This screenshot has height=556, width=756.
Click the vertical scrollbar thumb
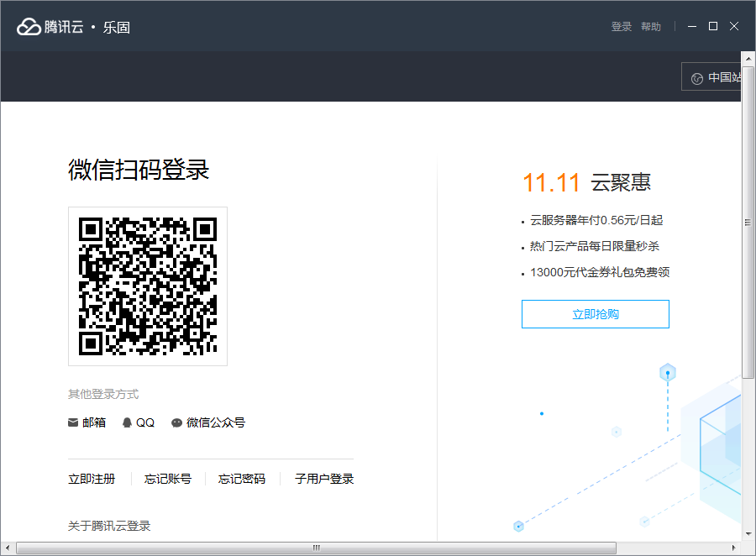click(x=748, y=223)
